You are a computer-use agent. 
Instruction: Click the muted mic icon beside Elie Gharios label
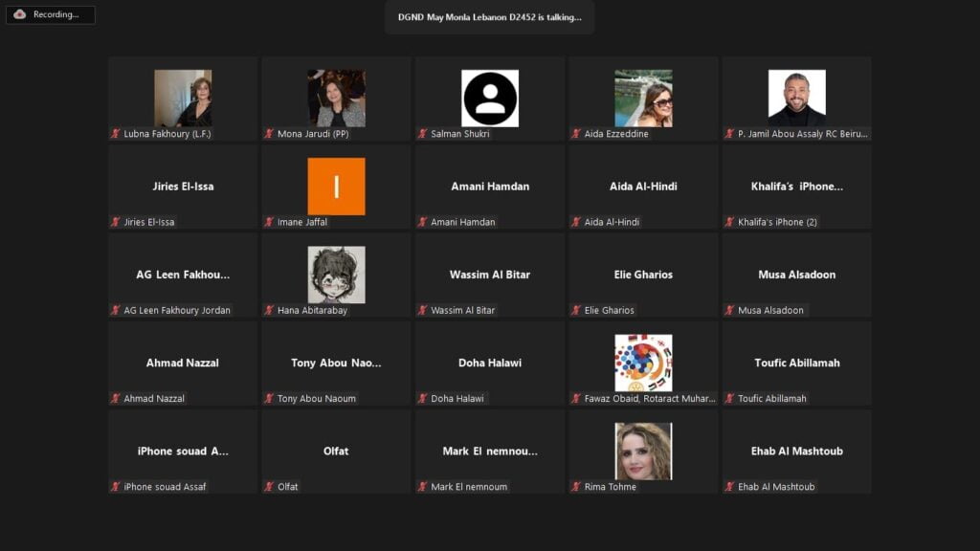(576, 310)
